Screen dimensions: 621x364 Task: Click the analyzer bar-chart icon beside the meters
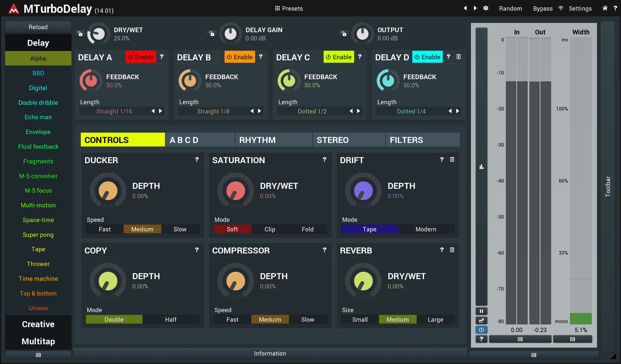(481, 167)
